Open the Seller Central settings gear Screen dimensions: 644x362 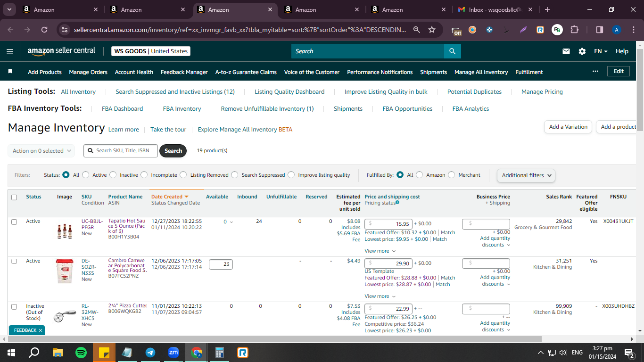point(582,51)
